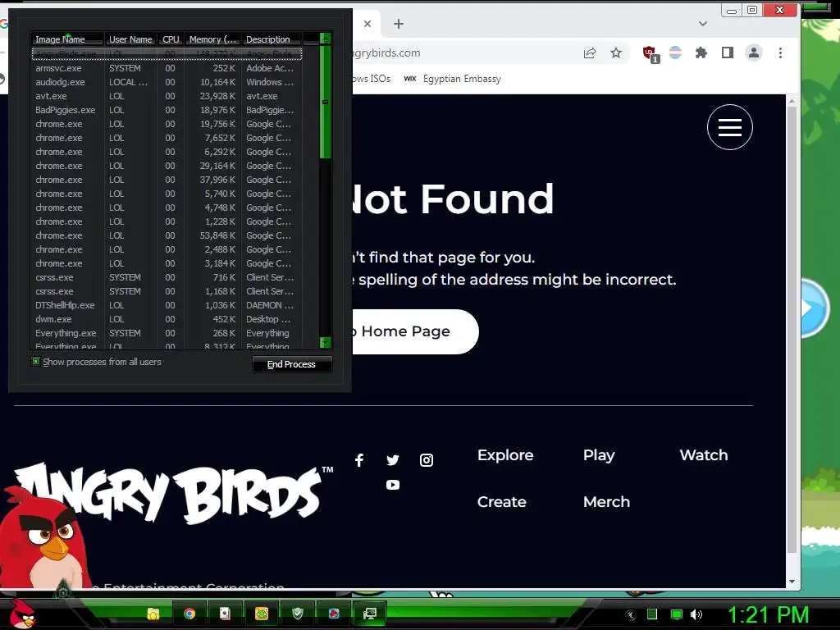Screen dimensions: 840x630
Task: Open the Chrome tab search dropdown
Action: pyautogui.click(x=703, y=24)
